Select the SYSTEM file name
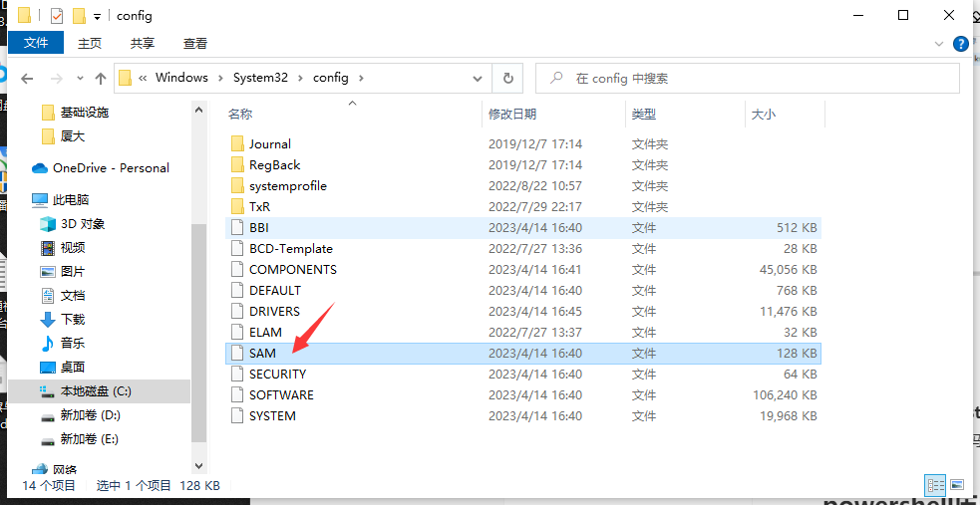The image size is (980, 505). [272, 415]
